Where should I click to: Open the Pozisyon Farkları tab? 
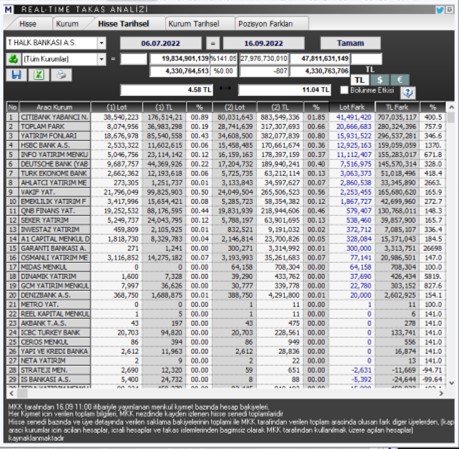[266, 24]
